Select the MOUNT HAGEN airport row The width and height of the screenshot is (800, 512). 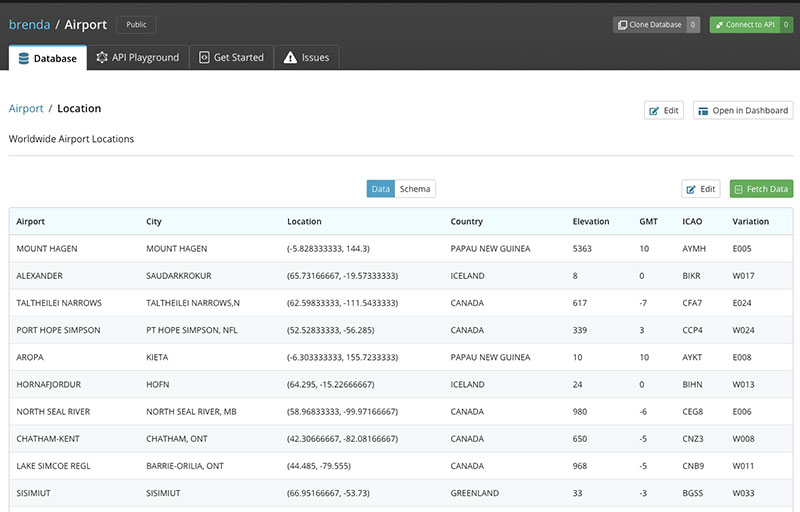click(x=401, y=248)
